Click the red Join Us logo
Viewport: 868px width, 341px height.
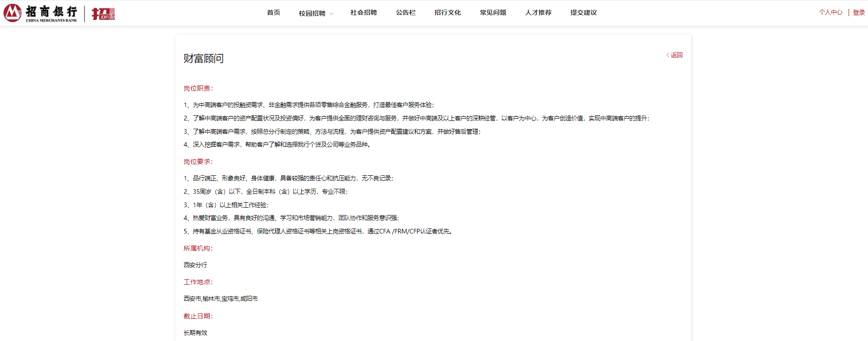point(103,14)
